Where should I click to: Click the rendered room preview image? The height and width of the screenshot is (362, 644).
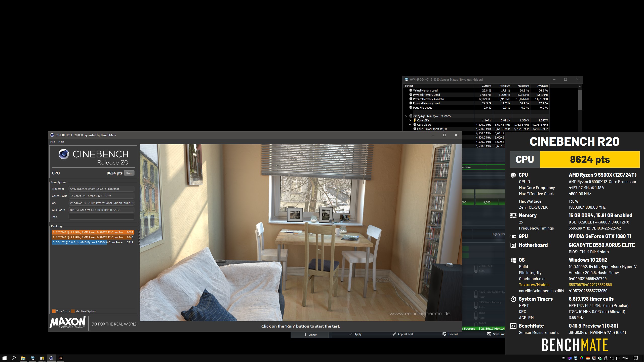[x=301, y=233]
